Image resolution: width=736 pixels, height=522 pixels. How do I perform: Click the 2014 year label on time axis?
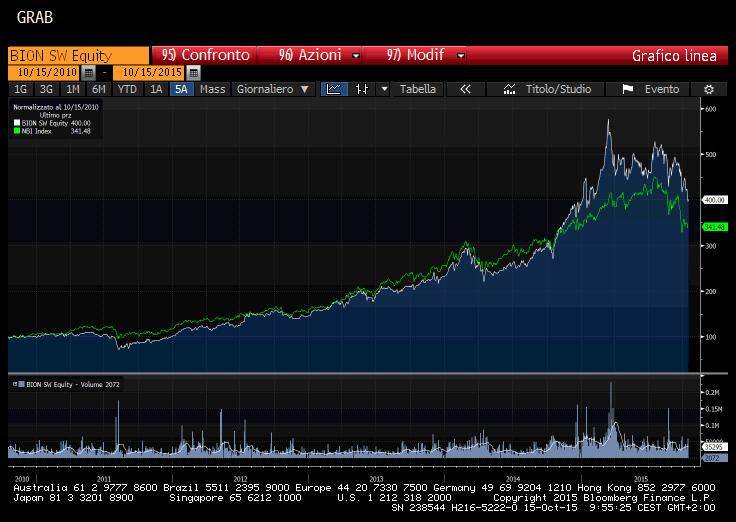click(x=513, y=479)
